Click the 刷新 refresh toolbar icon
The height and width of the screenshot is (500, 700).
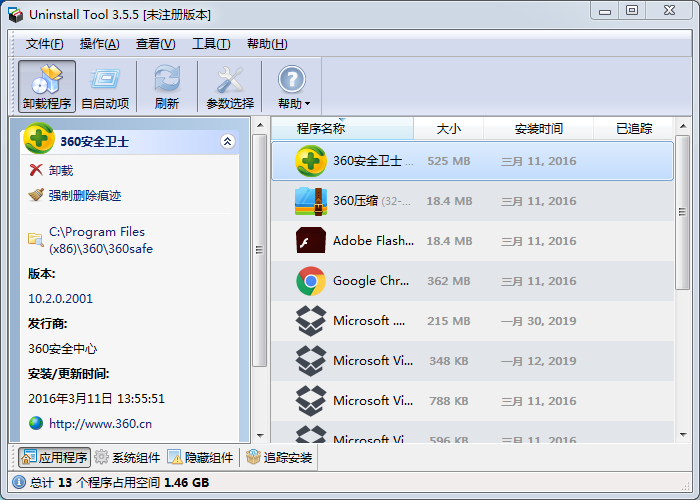pos(167,86)
